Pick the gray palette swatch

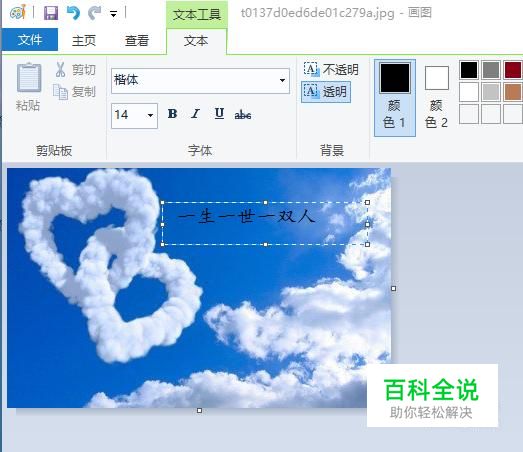[x=491, y=70]
